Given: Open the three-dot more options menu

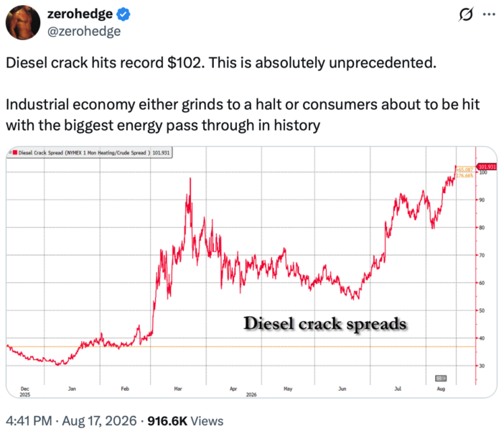Looking at the screenshot, I should [489, 14].
